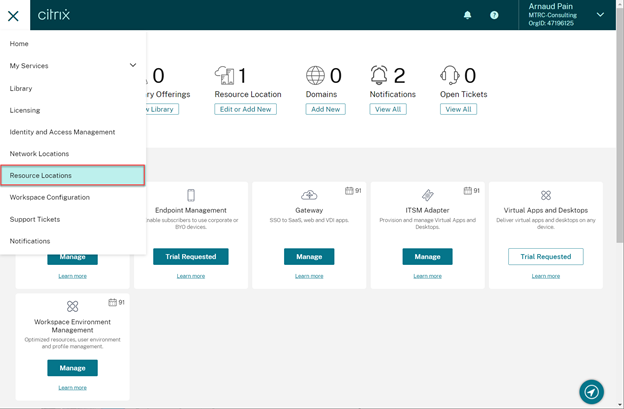624x409 pixels.
Task: Click the Workspace Environment Management icon
Action: [72, 306]
